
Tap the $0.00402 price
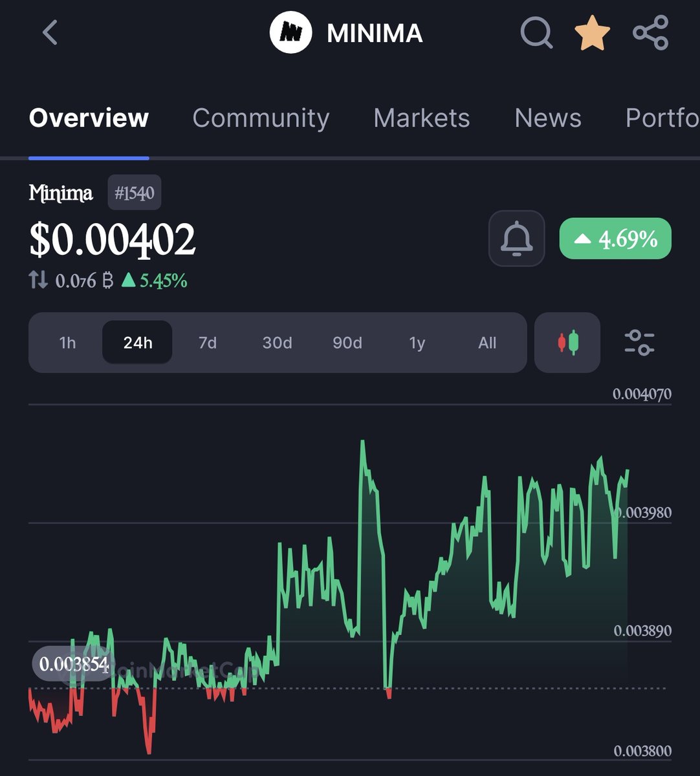(113, 240)
